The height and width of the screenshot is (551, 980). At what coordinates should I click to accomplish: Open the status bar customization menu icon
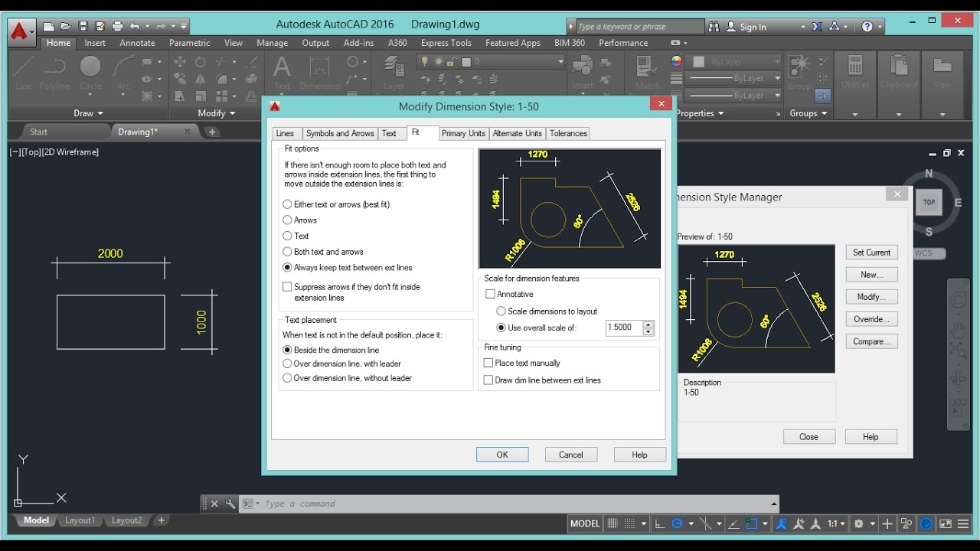click(963, 523)
